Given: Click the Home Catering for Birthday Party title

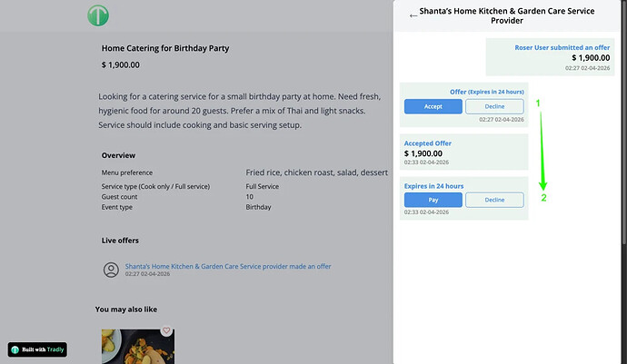Looking at the screenshot, I should coord(165,47).
